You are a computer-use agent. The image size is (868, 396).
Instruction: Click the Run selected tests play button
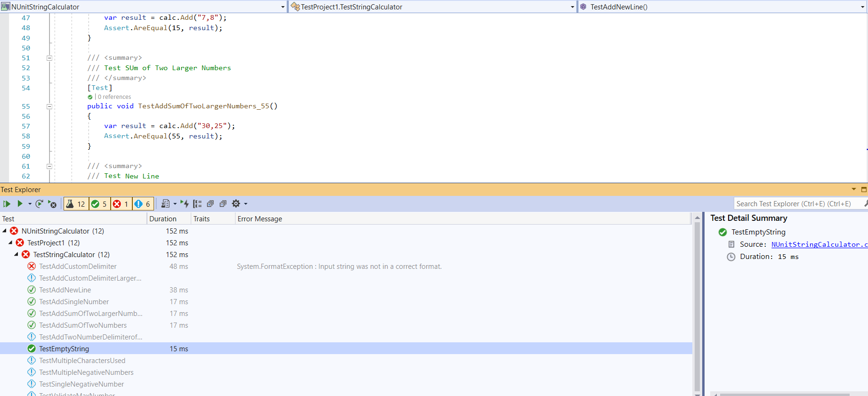click(x=20, y=204)
